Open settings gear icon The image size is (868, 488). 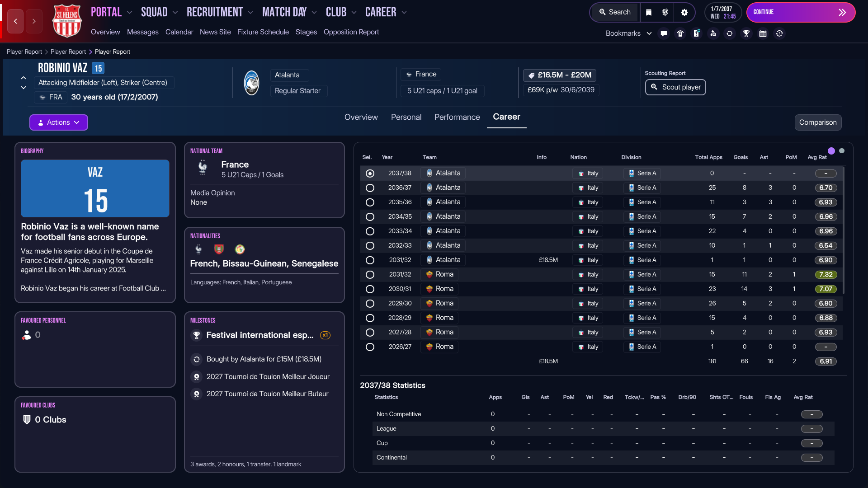684,12
